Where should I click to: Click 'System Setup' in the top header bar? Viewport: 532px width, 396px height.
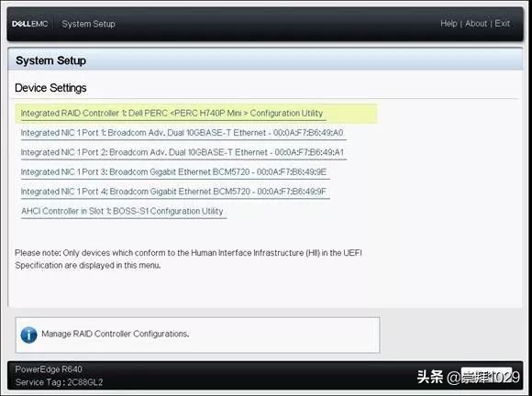click(88, 24)
